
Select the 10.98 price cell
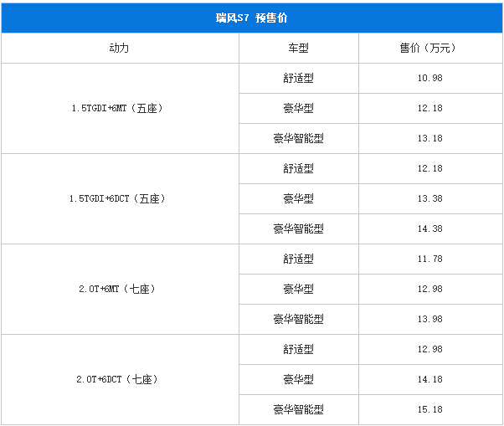pos(430,78)
